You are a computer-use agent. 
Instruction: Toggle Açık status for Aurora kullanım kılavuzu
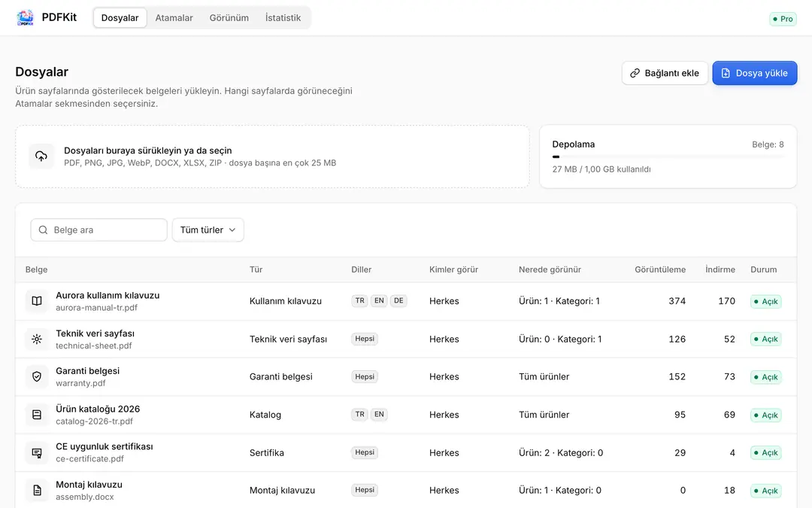pyautogui.click(x=766, y=301)
